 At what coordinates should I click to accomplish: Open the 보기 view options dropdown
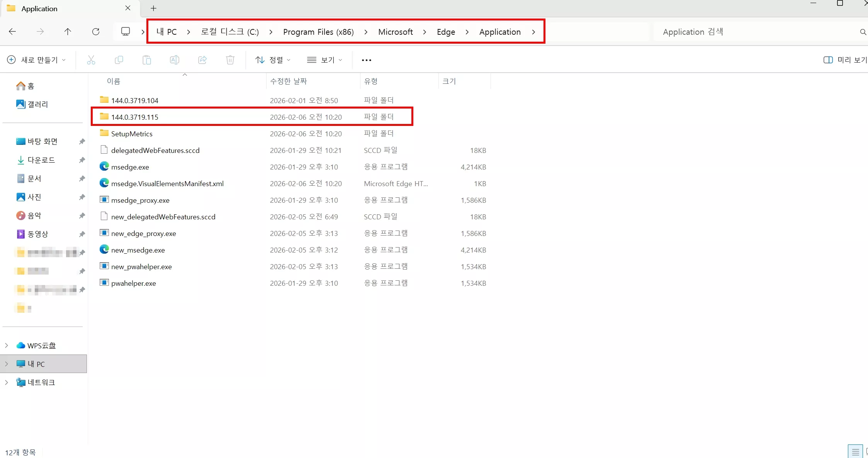(x=324, y=60)
